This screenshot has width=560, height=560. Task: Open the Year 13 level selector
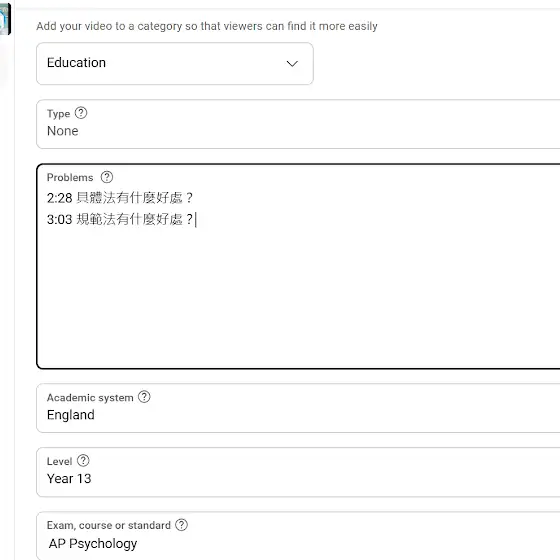pyautogui.click(x=298, y=472)
